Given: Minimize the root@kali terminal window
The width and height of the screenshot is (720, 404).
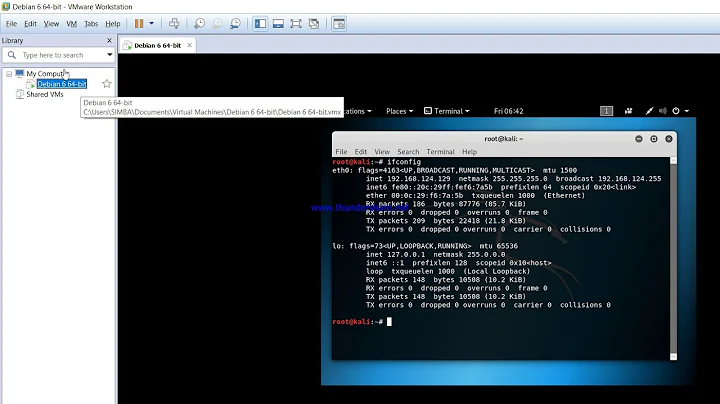Looking at the screenshot, I should (638, 139).
